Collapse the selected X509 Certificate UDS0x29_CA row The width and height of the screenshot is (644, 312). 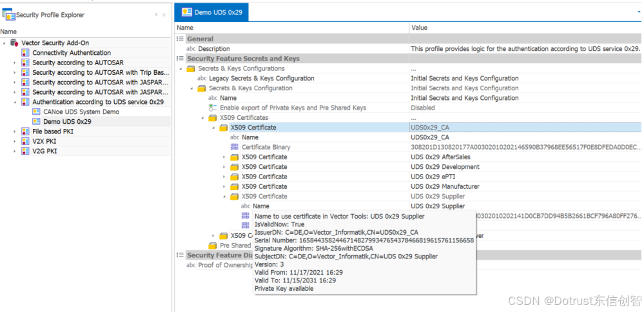pos(213,128)
